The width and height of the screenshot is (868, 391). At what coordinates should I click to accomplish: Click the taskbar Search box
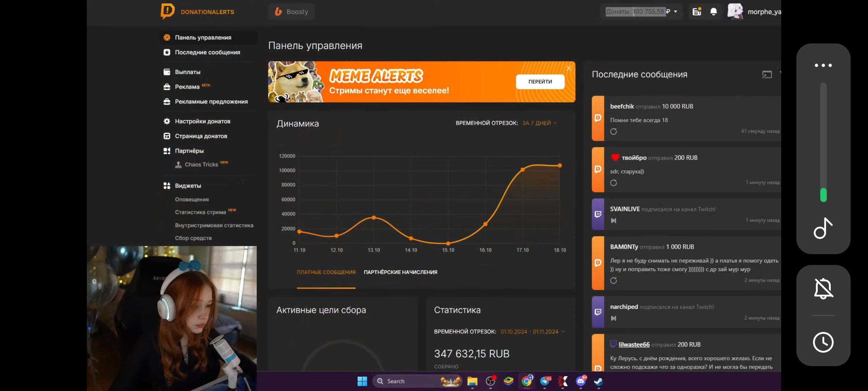tap(417, 381)
